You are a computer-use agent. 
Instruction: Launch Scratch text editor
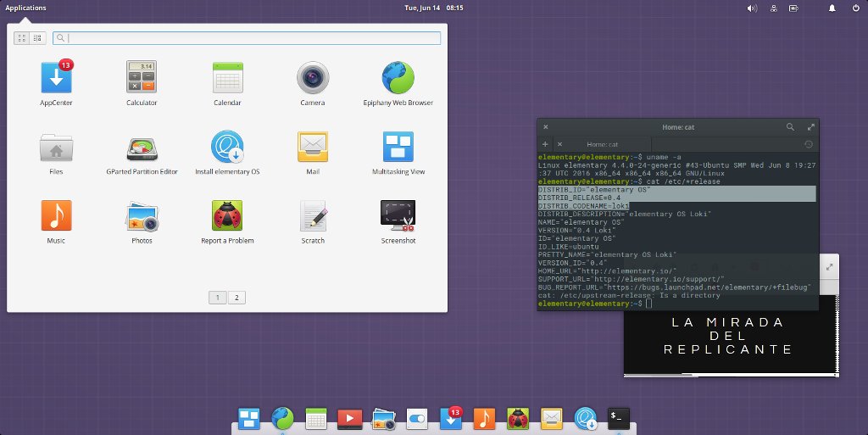tap(312, 217)
